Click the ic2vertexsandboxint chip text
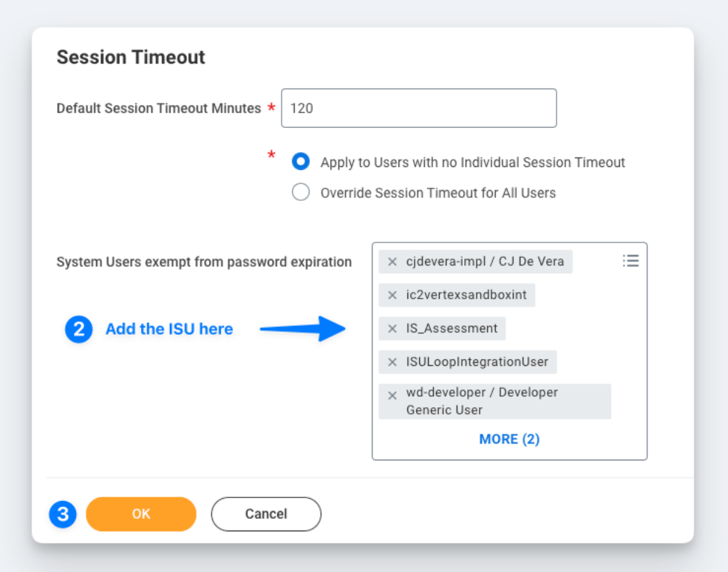728x572 pixels. click(x=466, y=295)
